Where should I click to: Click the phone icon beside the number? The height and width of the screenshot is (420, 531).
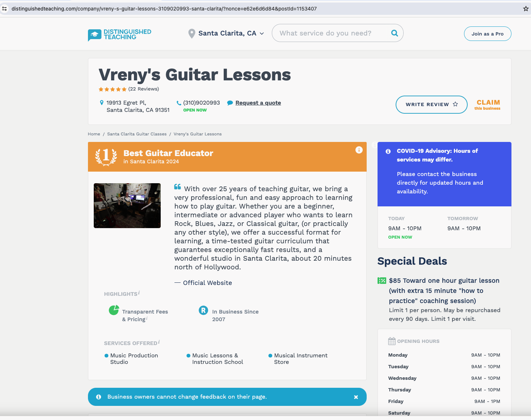179,103
